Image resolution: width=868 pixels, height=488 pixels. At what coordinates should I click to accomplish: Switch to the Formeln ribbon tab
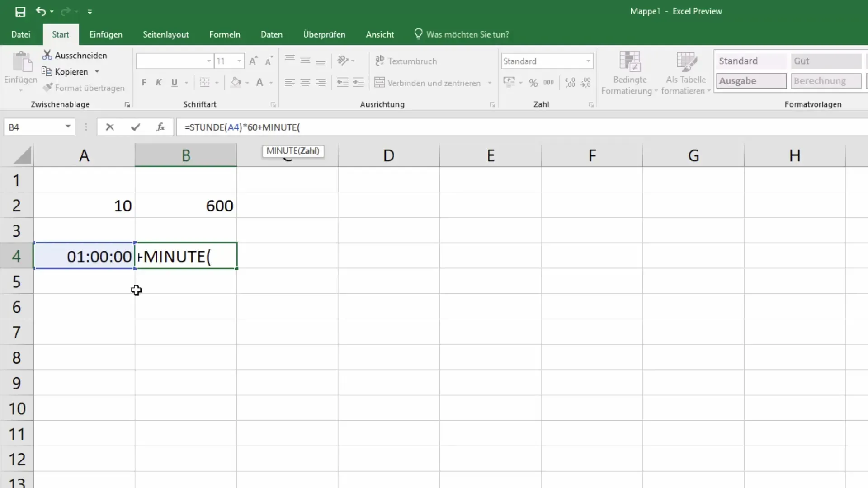pos(225,34)
